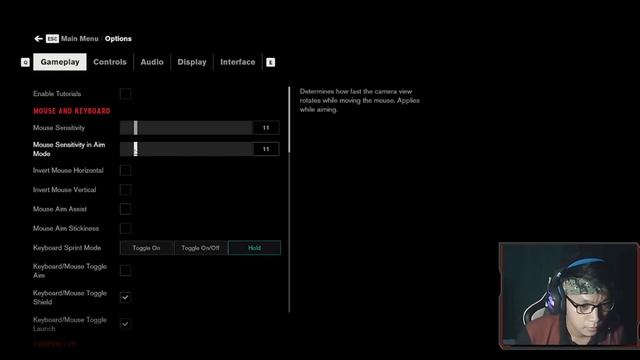
Task: Click the Enable Tutorials label
Action: point(57,93)
